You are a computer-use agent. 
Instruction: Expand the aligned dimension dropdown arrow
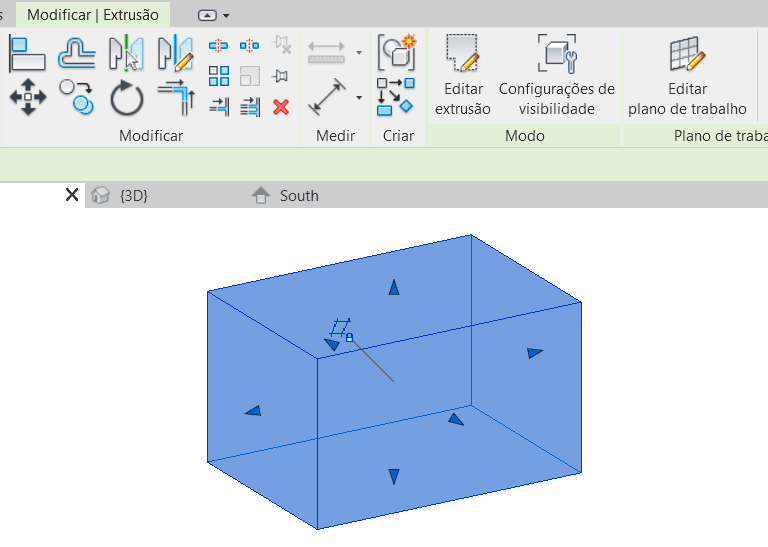coord(359,98)
